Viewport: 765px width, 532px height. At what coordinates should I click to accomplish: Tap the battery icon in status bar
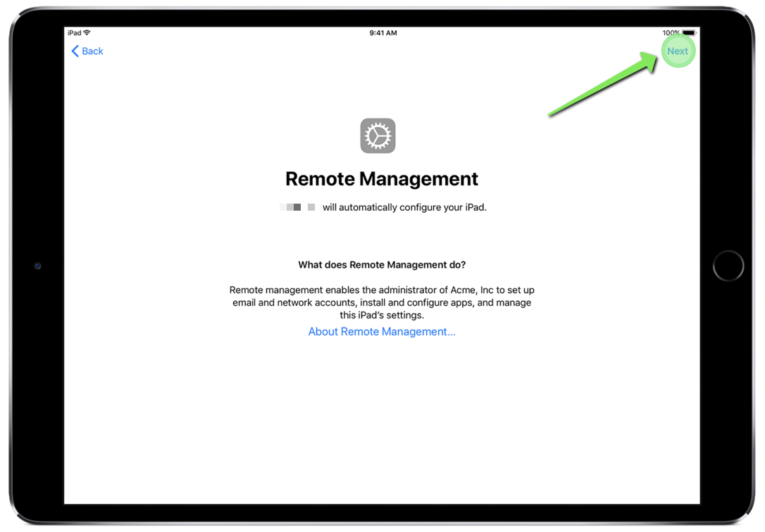688,33
